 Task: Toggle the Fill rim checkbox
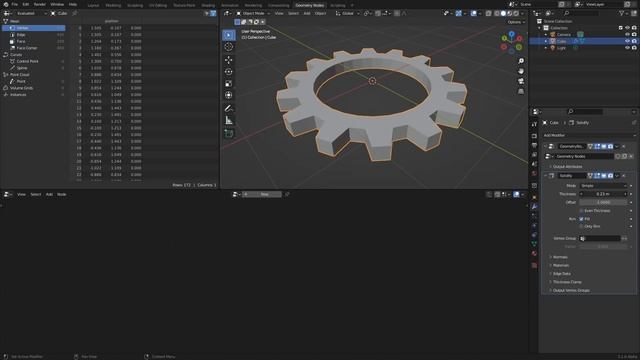pos(581,219)
